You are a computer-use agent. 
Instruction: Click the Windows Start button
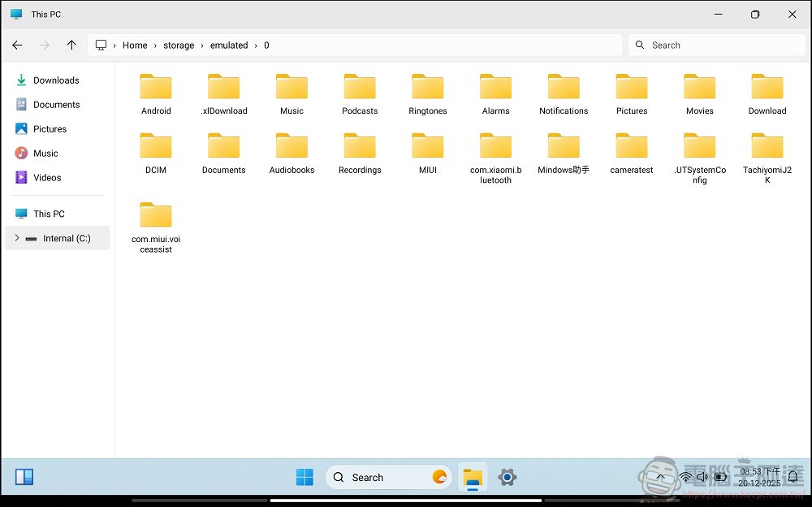click(304, 477)
